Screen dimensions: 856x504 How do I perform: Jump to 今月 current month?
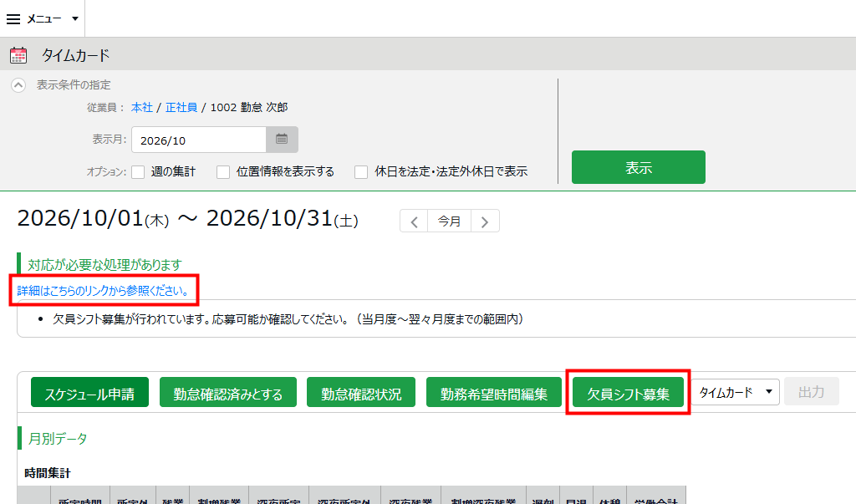pyautogui.click(x=449, y=221)
